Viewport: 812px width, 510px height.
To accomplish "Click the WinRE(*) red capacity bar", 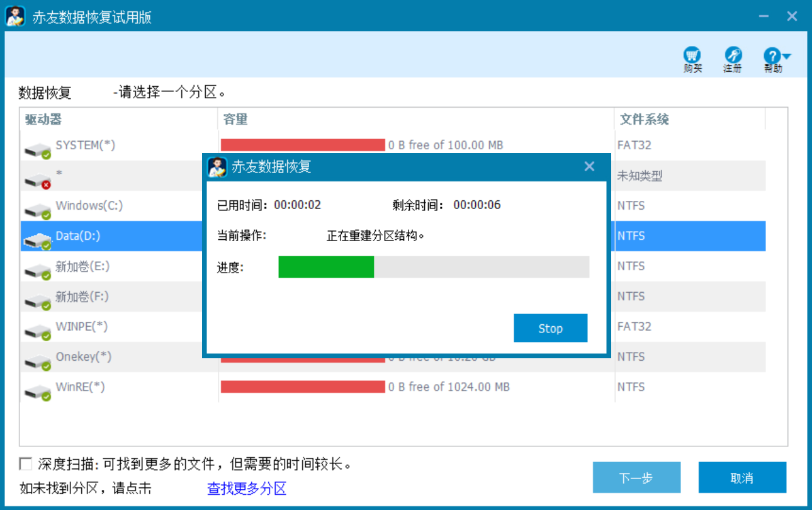I will tap(303, 387).
